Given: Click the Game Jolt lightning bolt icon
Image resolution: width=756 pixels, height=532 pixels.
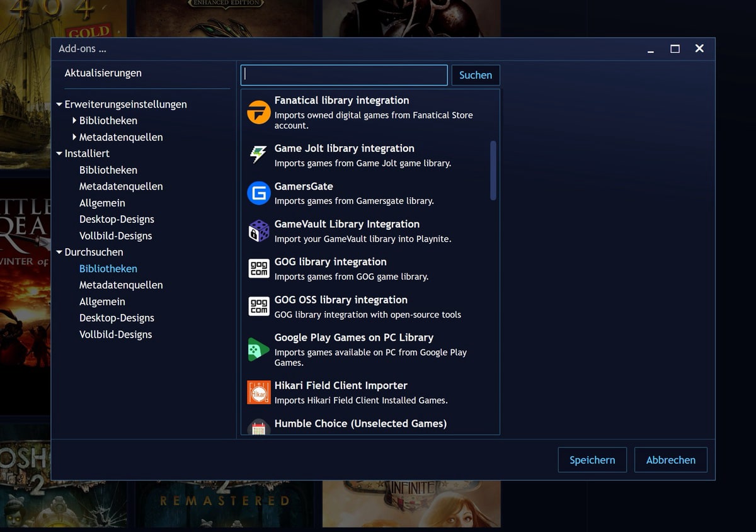Looking at the screenshot, I should click(258, 155).
